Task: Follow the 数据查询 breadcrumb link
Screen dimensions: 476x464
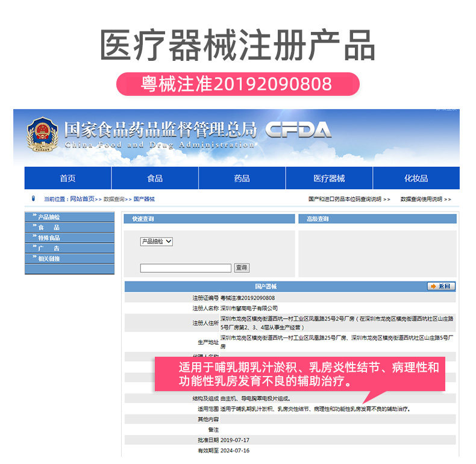Action: [114, 199]
